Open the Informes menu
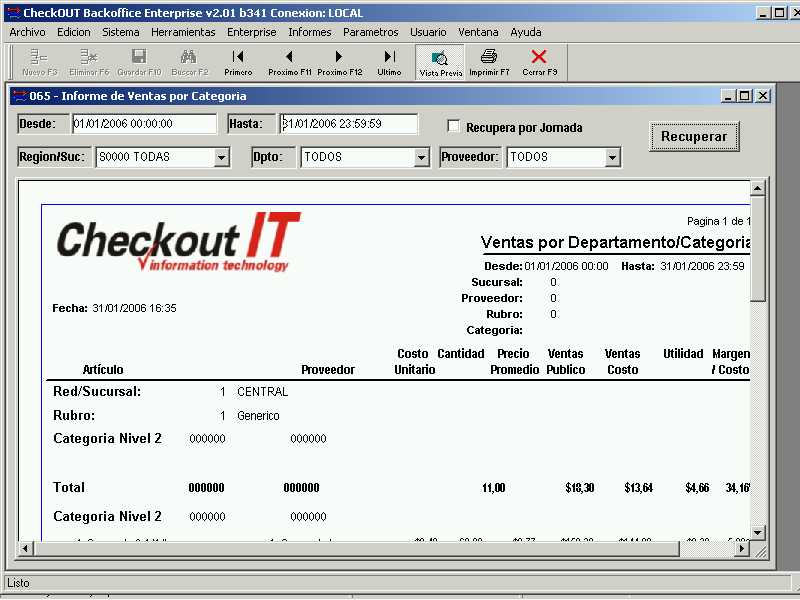The height and width of the screenshot is (600, 800). click(310, 32)
